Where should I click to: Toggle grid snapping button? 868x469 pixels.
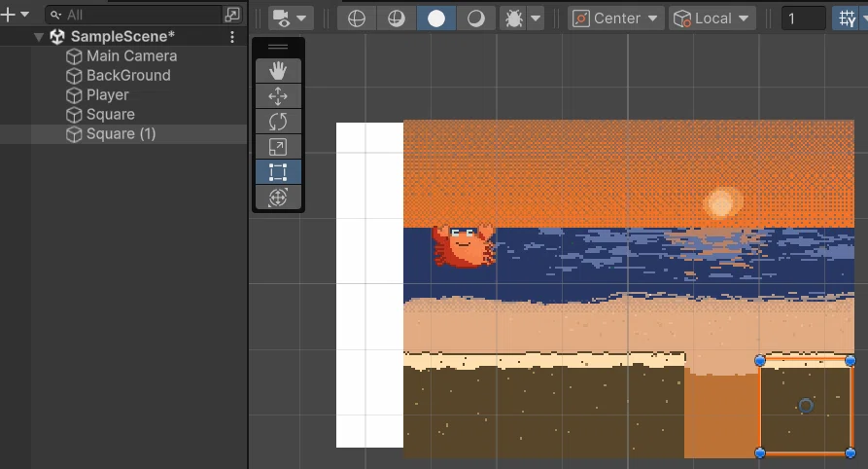click(x=846, y=18)
